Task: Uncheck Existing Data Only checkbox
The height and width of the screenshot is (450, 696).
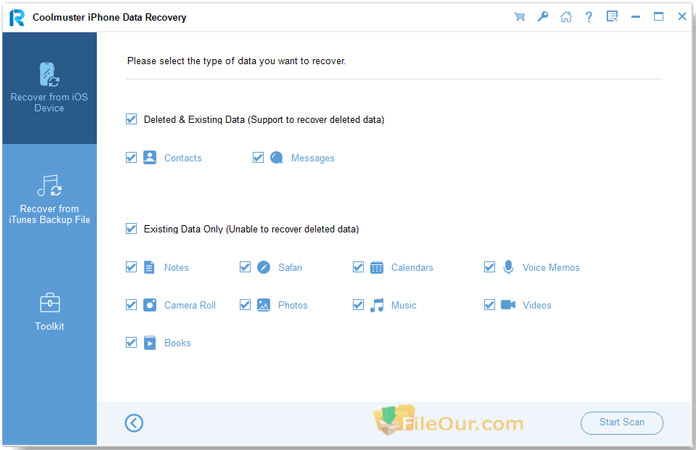Action: [x=131, y=229]
